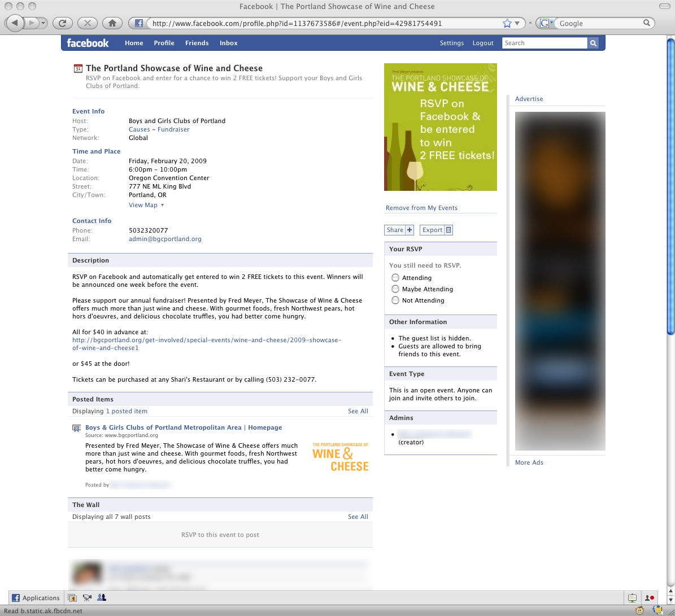Open the Applications menu in the bottom bar
This screenshot has height=616, width=675.
36,598
